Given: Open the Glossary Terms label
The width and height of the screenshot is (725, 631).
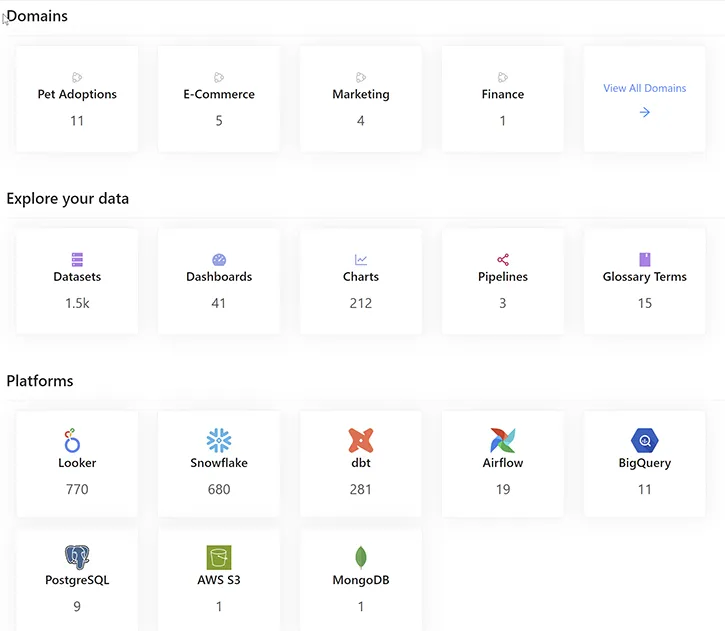Looking at the screenshot, I should point(645,276).
